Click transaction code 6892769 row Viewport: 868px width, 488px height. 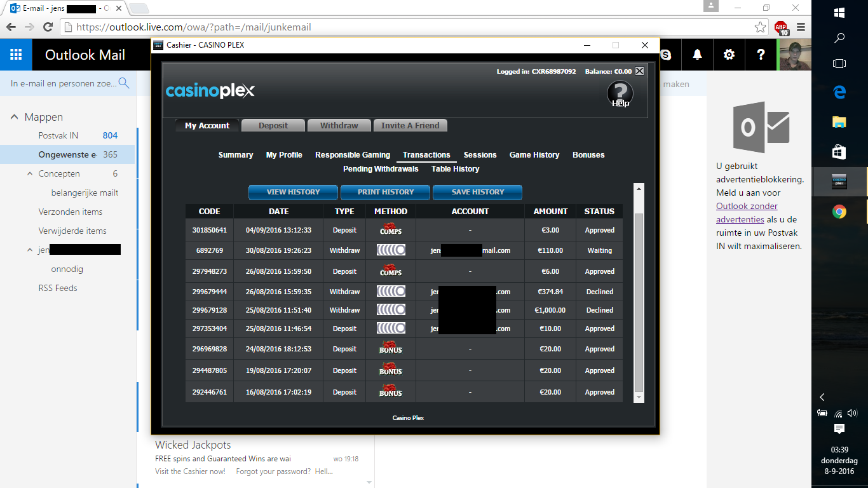(x=404, y=250)
